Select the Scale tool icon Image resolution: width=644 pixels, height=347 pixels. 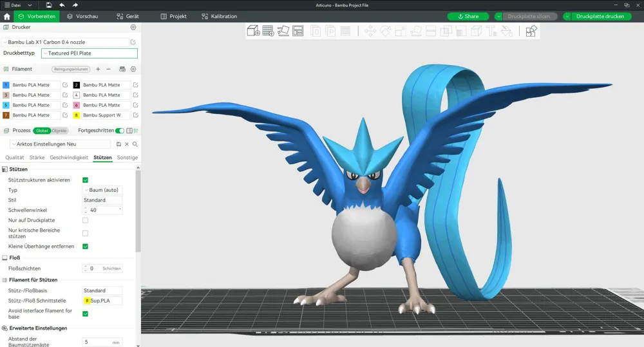click(401, 31)
